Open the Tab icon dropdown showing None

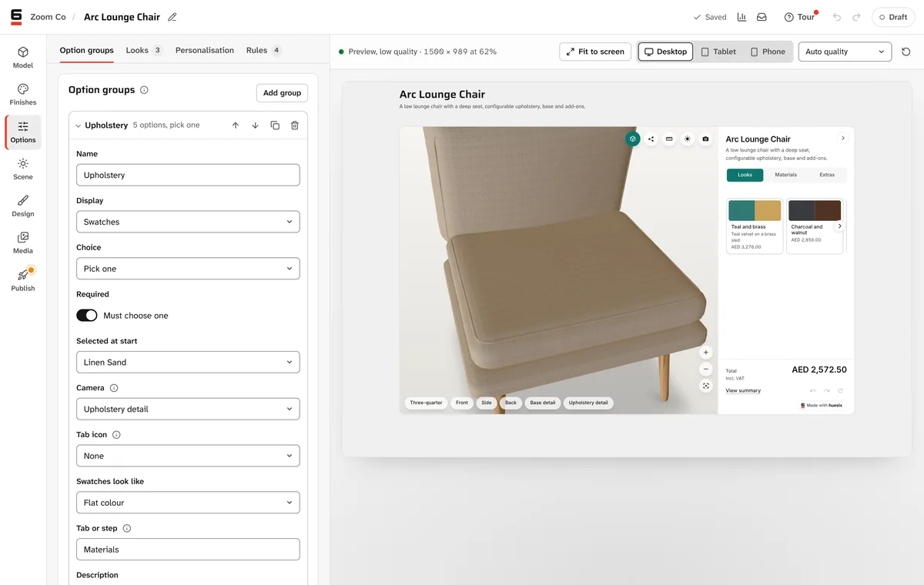click(188, 456)
